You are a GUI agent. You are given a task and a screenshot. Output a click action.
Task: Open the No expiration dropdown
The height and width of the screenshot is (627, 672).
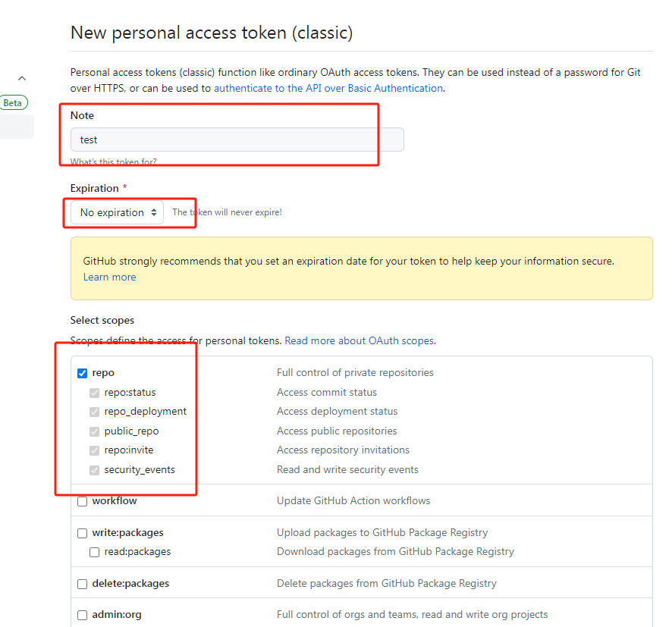pyautogui.click(x=115, y=212)
